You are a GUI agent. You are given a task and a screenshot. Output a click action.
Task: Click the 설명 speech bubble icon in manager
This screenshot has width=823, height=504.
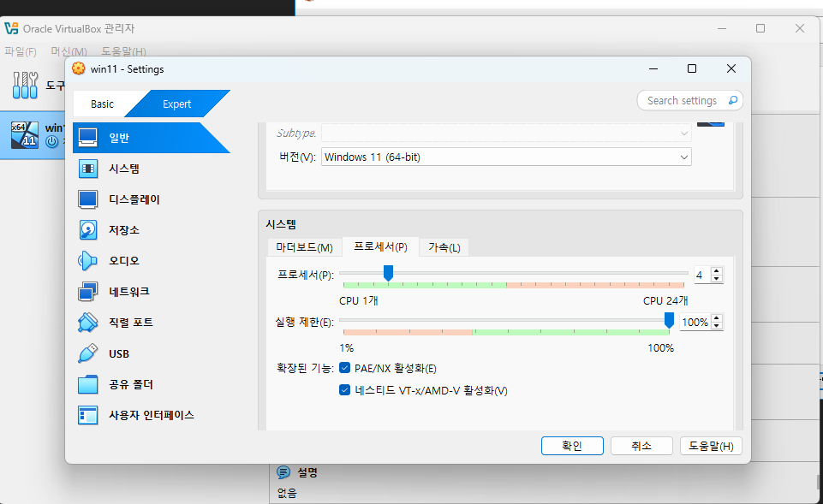(283, 472)
